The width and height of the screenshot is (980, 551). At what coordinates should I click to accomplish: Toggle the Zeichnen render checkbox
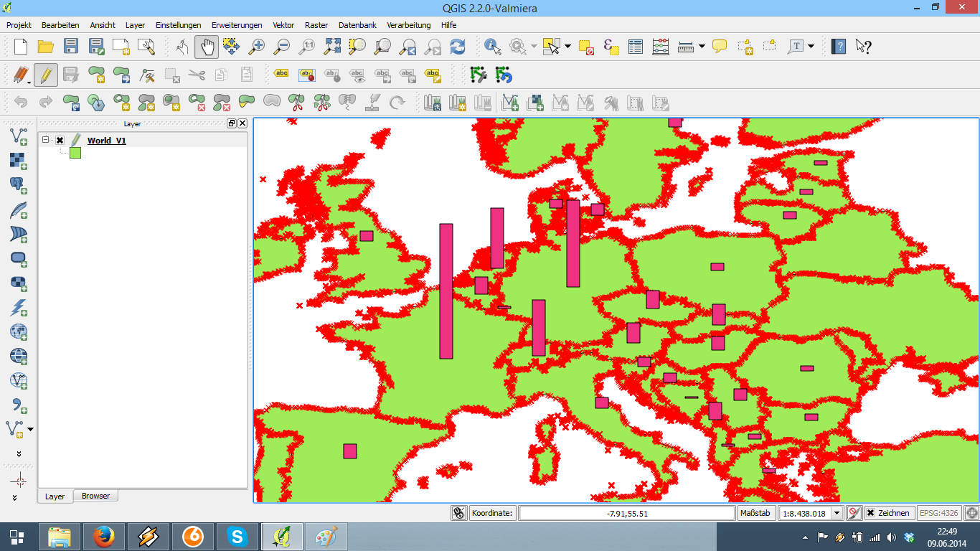(x=870, y=513)
